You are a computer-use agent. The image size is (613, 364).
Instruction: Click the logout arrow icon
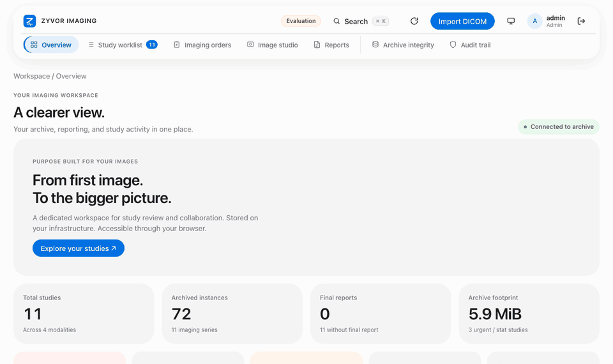581,21
